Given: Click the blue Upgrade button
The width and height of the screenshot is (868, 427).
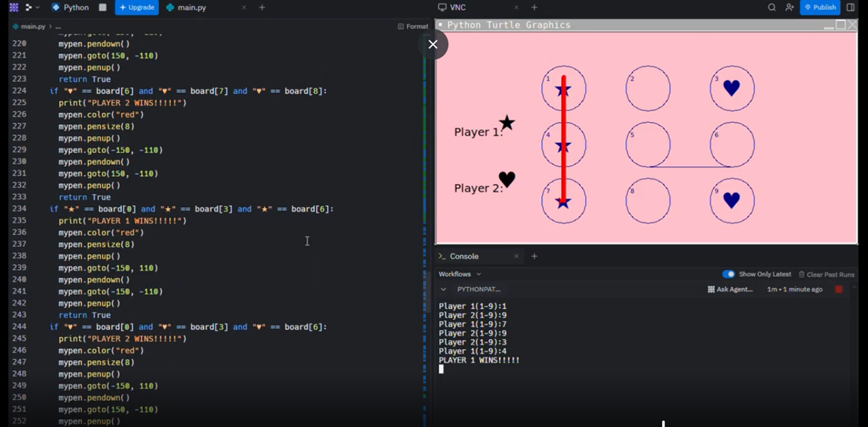Looking at the screenshot, I should coord(137,8).
